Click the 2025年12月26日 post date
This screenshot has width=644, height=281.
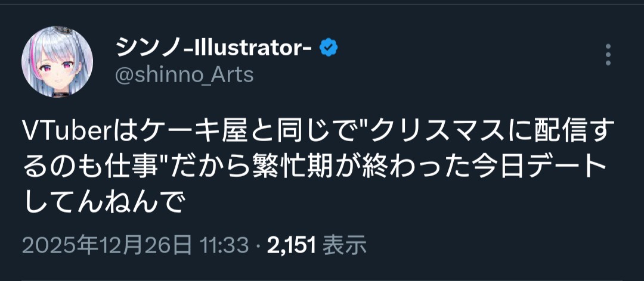coord(107,244)
